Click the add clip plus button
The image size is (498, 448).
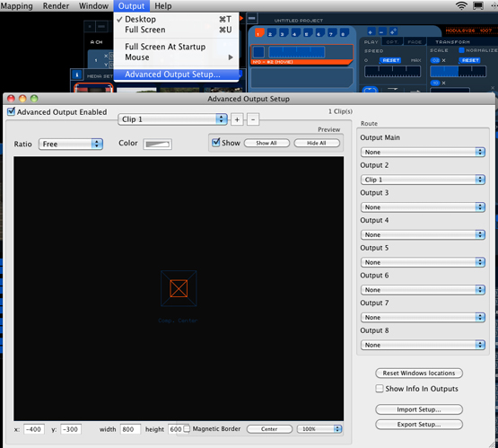[237, 119]
